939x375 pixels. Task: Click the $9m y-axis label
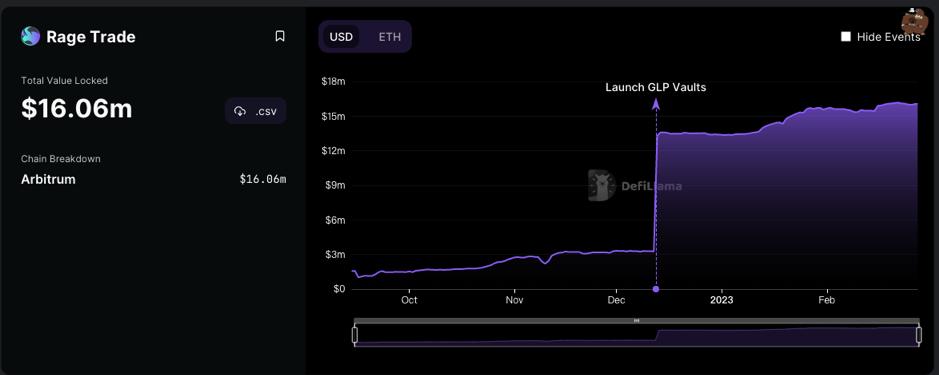(x=335, y=186)
